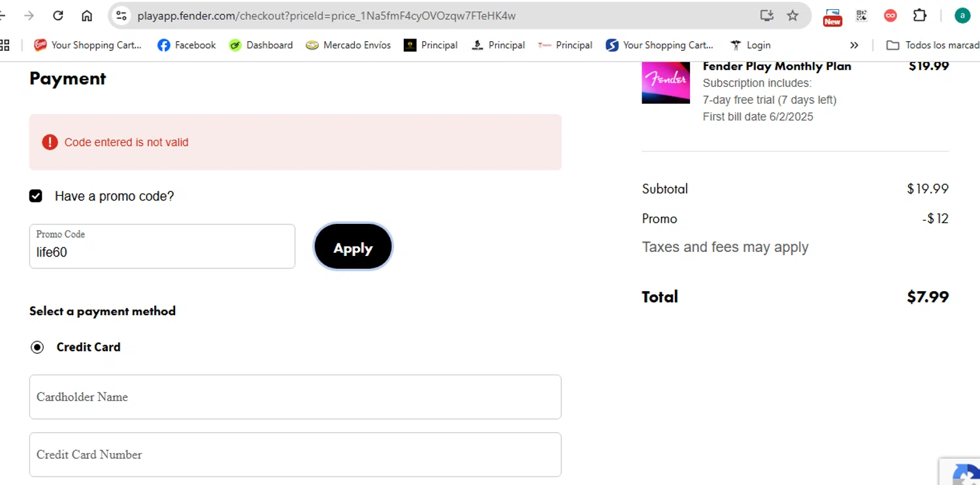Bookmark this page with the star icon

792,16
